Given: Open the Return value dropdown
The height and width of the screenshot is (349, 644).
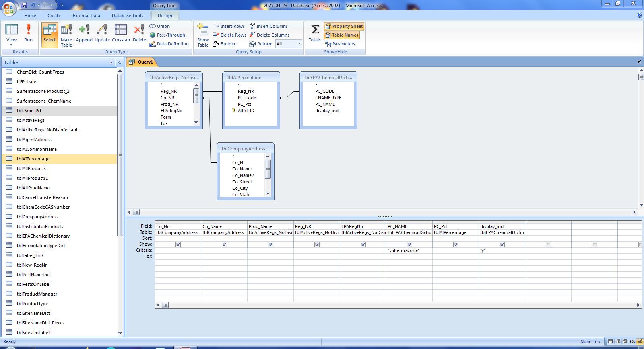Looking at the screenshot, I should [x=299, y=44].
